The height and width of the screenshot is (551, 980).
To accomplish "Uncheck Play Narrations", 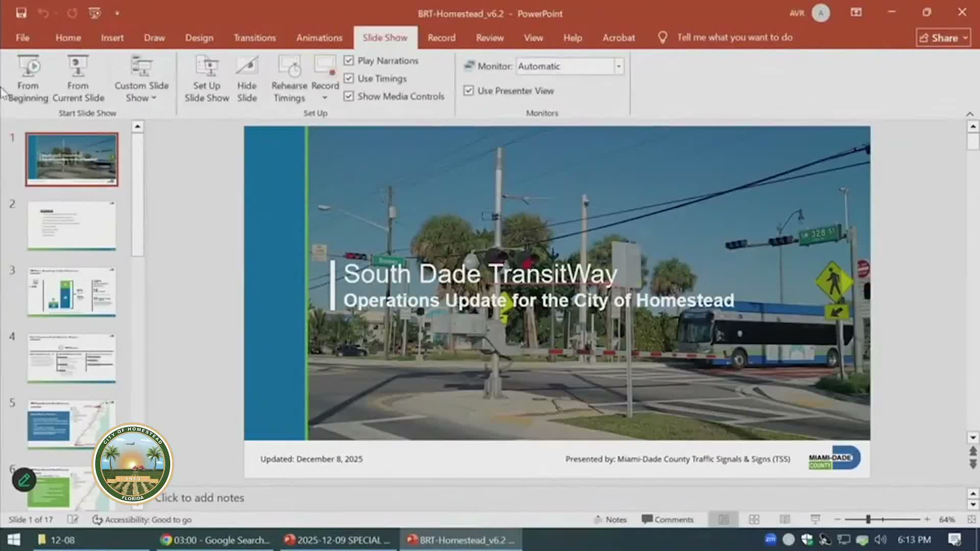I will tap(349, 60).
